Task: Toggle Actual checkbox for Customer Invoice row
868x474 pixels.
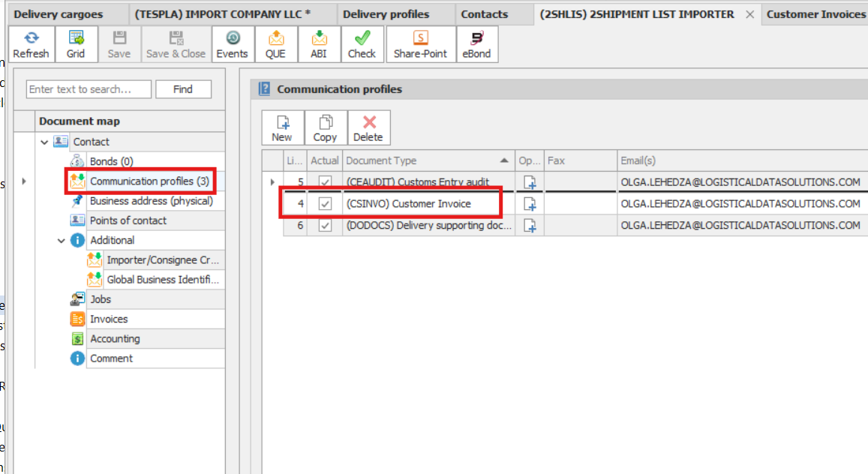Action: (x=324, y=202)
